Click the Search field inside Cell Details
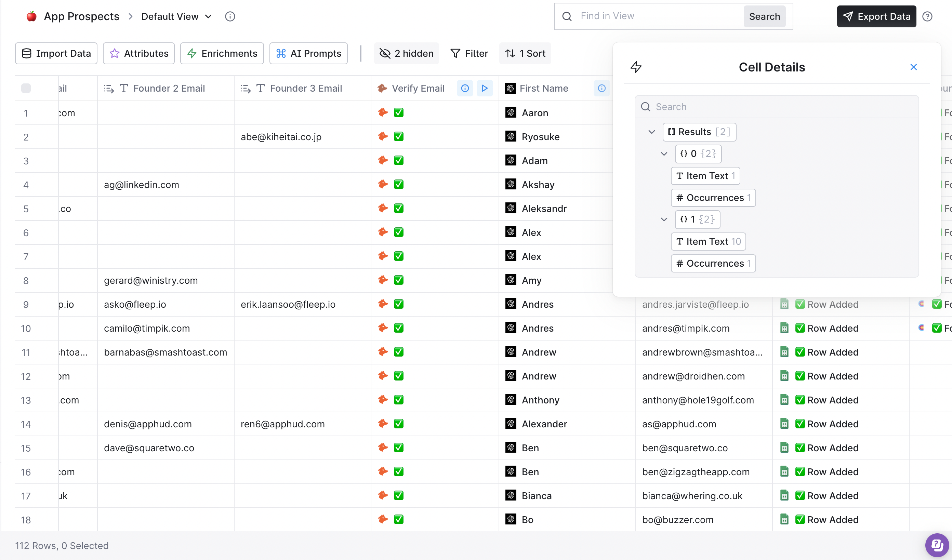The height and width of the screenshot is (560, 952). 777,107
